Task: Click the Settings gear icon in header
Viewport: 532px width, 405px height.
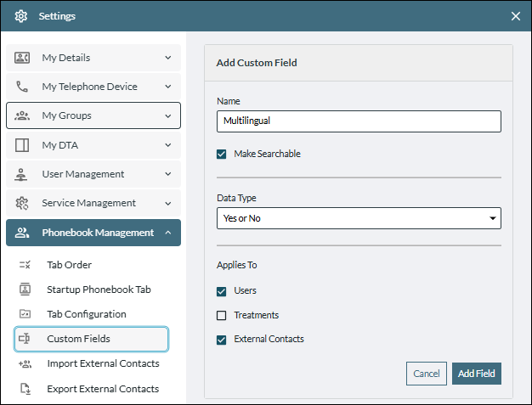Action: [x=21, y=16]
